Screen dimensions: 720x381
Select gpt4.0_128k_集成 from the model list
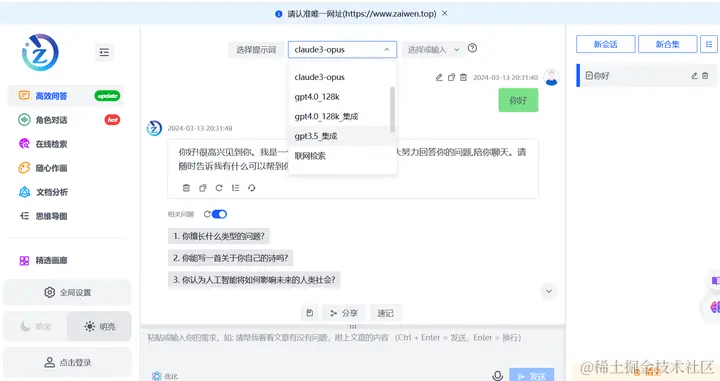[342, 117]
